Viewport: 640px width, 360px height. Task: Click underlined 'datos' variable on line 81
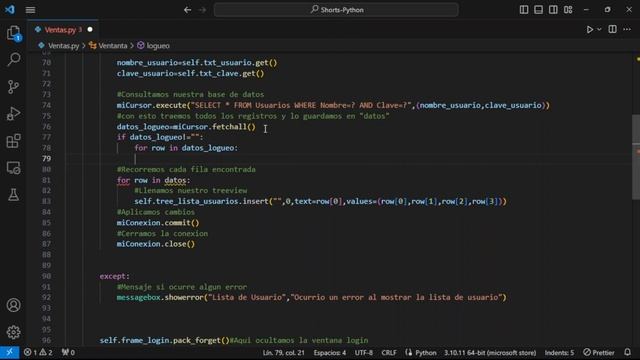point(176,180)
